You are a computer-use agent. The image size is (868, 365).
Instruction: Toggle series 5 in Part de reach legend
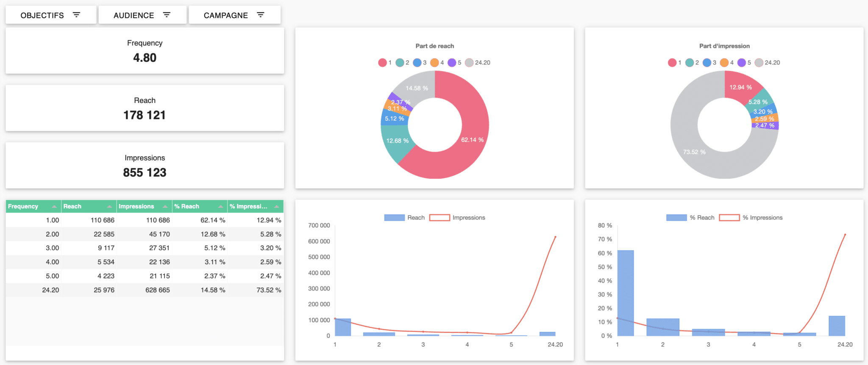454,63
